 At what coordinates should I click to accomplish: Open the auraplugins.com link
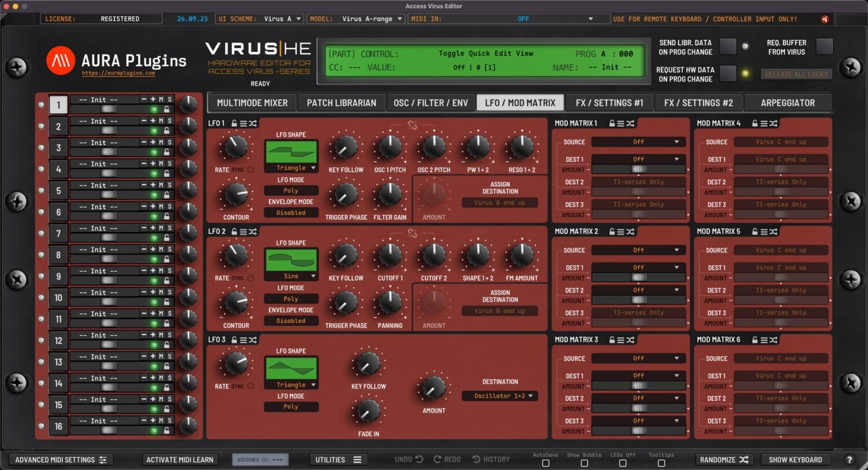[118, 74]
